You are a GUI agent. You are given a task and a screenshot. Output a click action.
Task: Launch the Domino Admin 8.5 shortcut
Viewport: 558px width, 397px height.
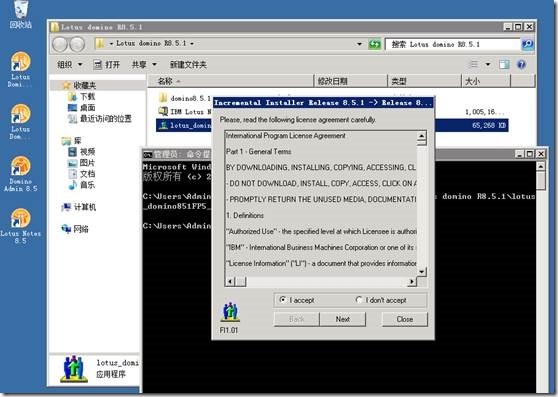click(x=20, y=174)
